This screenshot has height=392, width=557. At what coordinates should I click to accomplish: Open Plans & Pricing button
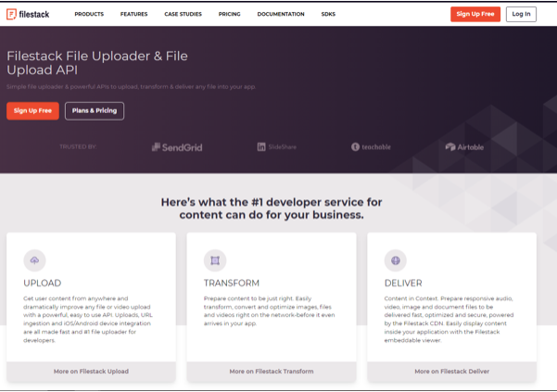95,111
